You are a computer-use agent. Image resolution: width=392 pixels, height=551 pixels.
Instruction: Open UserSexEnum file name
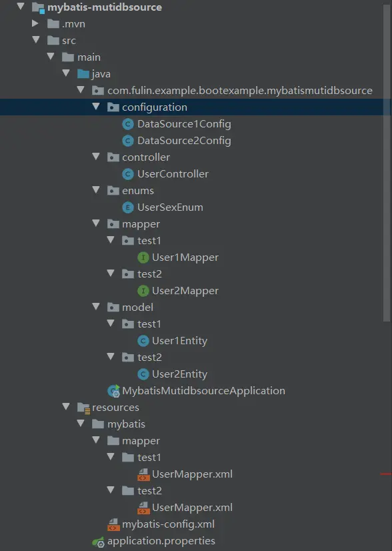[x=170, y=207]
